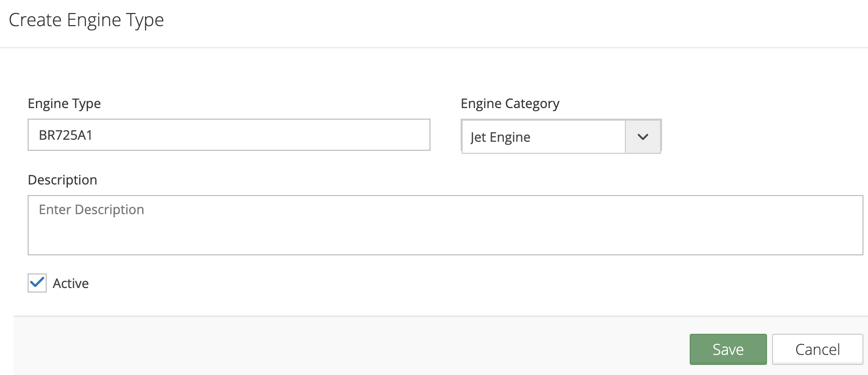
Task: Uncheck the Active checkbox
Action: click(37, 284)
